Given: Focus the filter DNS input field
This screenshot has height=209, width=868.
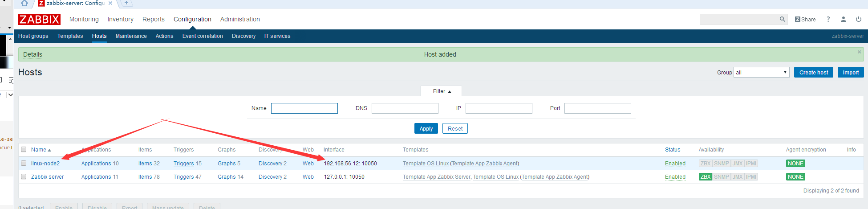Looking at the screenshot, I should pos(405,108).
